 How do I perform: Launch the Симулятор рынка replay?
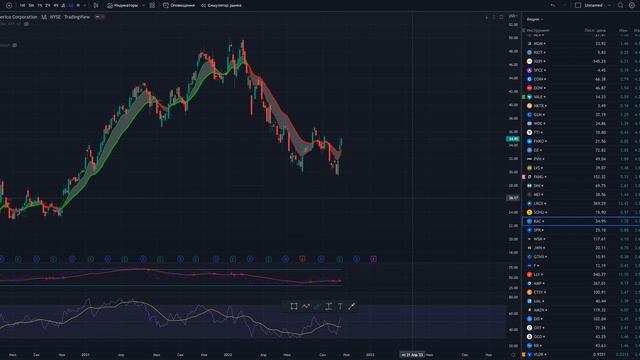(221, 5)
